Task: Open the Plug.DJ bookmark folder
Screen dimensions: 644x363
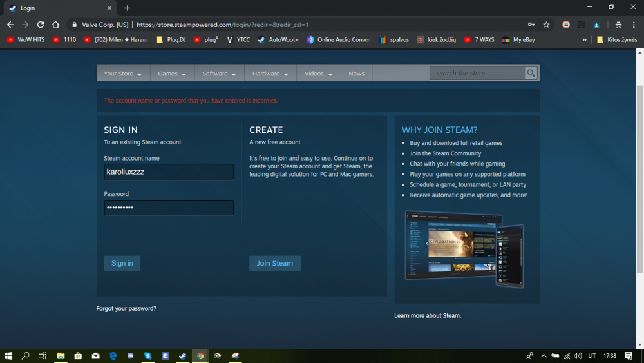Action: coord(171,40)
